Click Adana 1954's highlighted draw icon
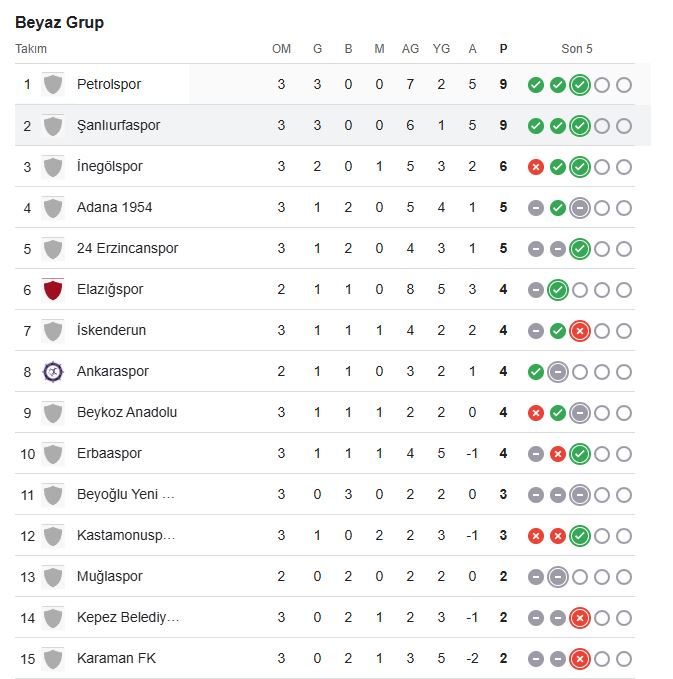673x679 pixels. pos(579,208)
